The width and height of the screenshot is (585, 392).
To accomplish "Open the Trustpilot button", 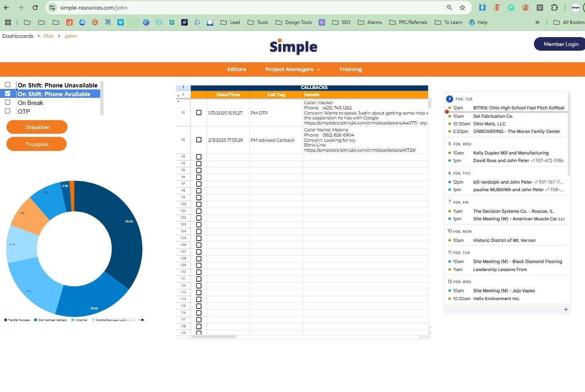I will [x=37, y=144].
